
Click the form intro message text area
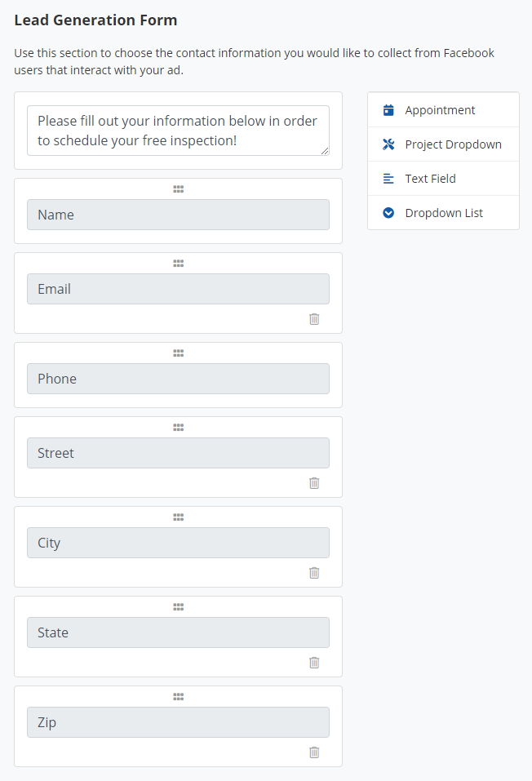177,131
